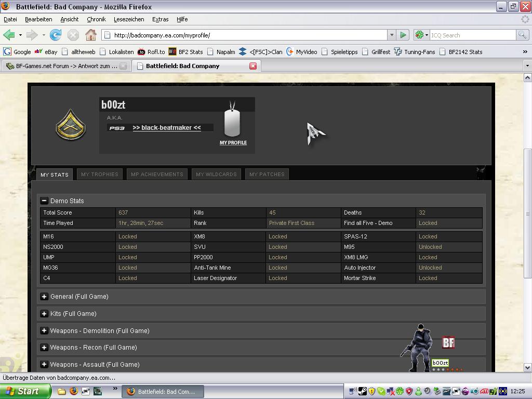Click the dog tag My Profile icon
Viewport: 532px width, 399px height.
232,119
